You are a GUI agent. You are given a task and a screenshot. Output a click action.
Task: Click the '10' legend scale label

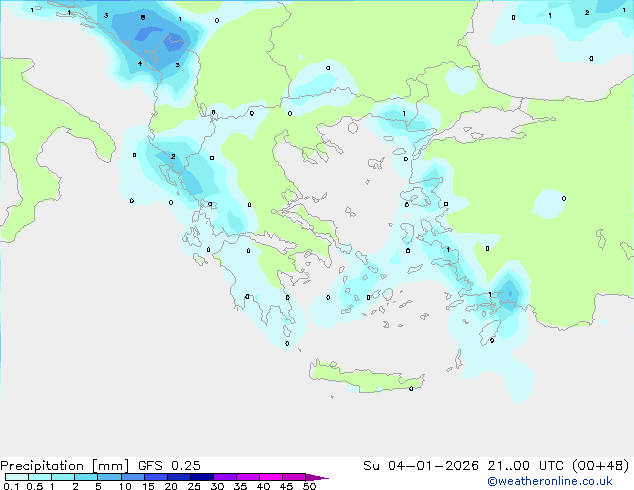[125, 486]
